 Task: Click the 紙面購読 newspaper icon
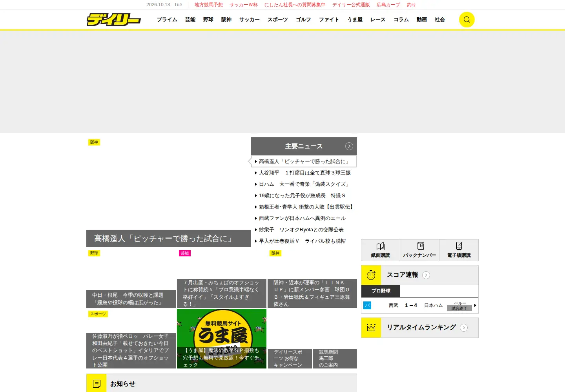pos(381,246)
